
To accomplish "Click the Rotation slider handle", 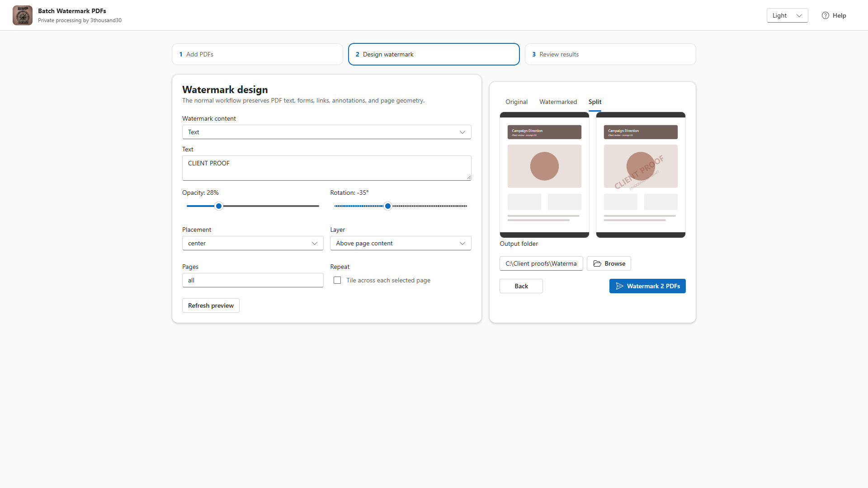I will pos(388,206).
